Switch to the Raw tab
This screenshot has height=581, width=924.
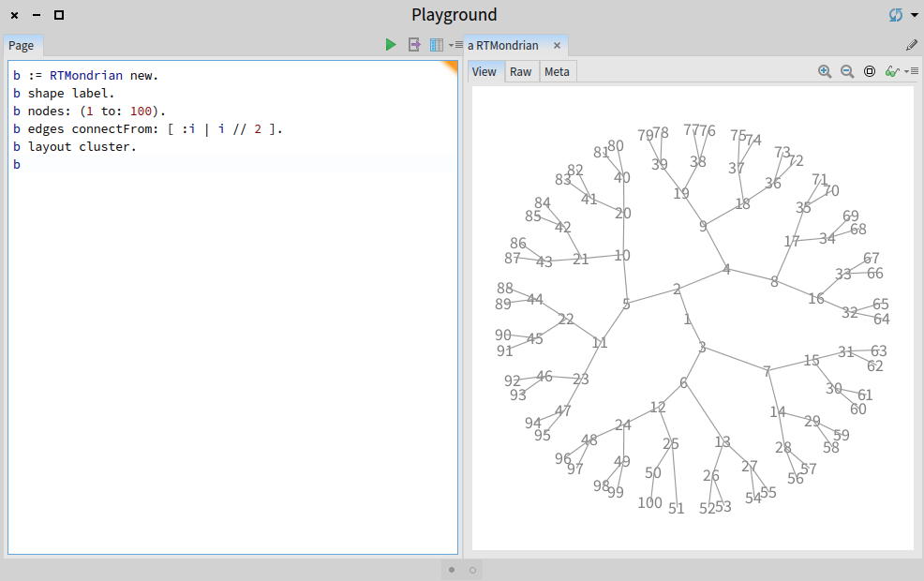coord(521,71)
